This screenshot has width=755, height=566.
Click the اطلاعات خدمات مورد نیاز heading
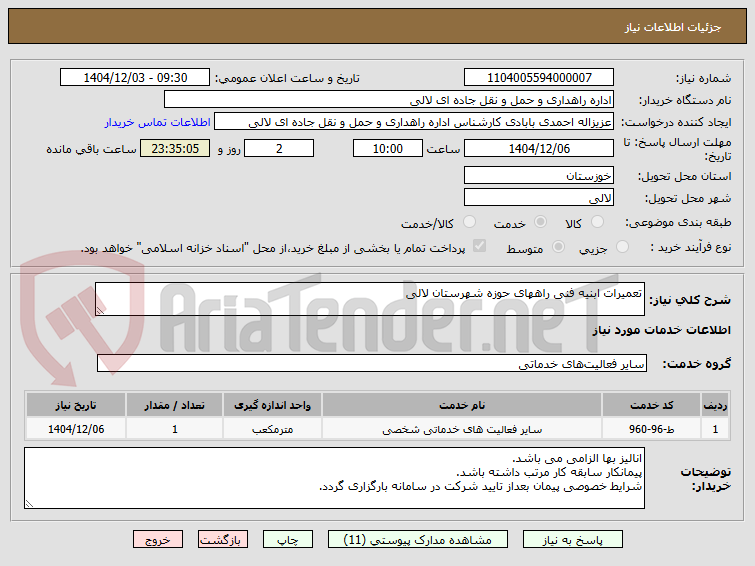click(x=662, y=330)
